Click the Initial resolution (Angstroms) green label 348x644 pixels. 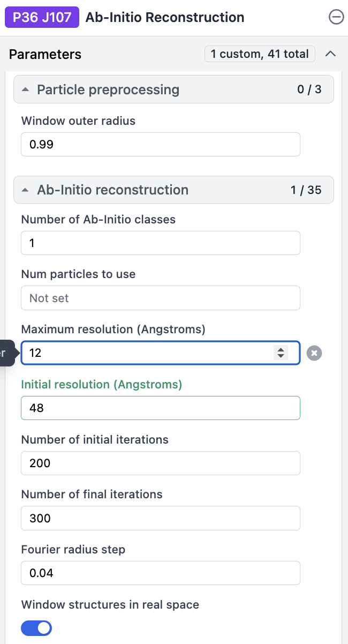pos(102,385)
